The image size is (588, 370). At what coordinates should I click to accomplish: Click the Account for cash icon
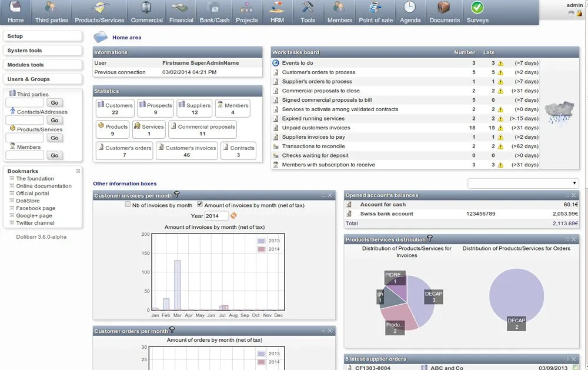(349, 205)
